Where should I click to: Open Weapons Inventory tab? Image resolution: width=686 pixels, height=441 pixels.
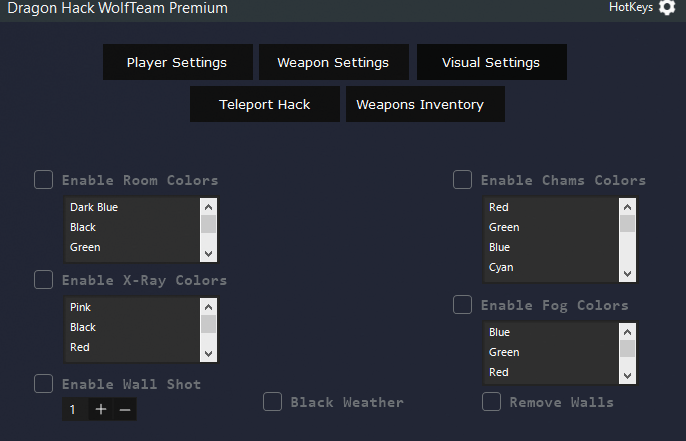[425, 104]
